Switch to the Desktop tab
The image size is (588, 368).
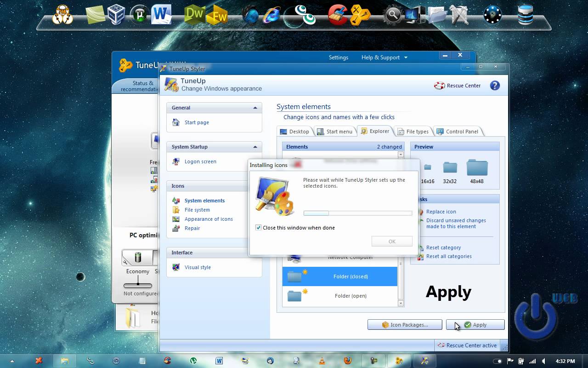(x=295, y=132)
